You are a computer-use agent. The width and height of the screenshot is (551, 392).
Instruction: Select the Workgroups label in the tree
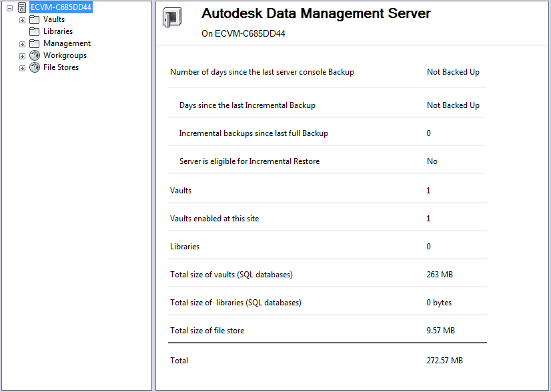pyautogui.click(x=65, y=55)
